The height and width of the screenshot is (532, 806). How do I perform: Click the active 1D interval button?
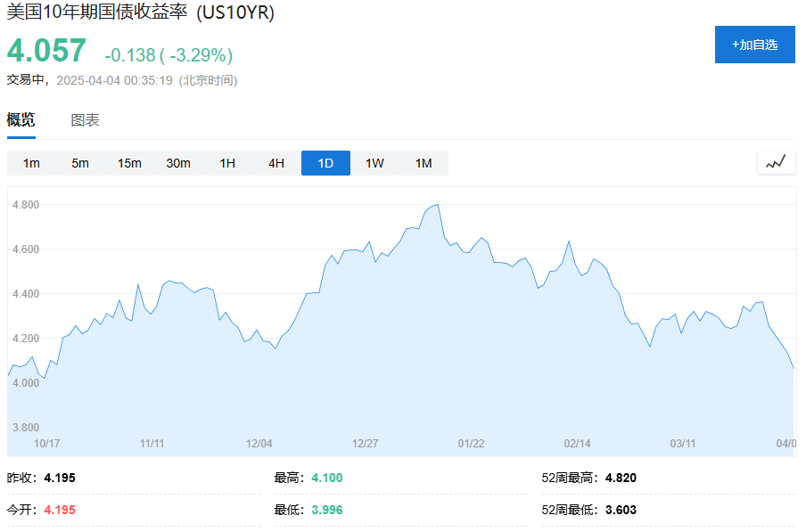pyautogui.click(x=325, y=163)
